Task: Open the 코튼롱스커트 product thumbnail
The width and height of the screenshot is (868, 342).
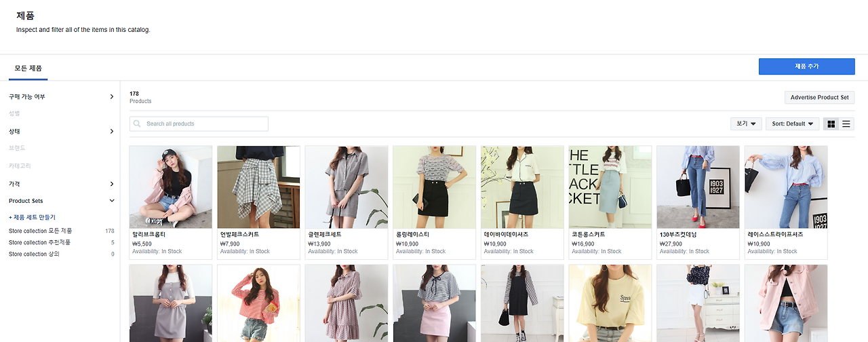Action: click(x=610, y=187)
